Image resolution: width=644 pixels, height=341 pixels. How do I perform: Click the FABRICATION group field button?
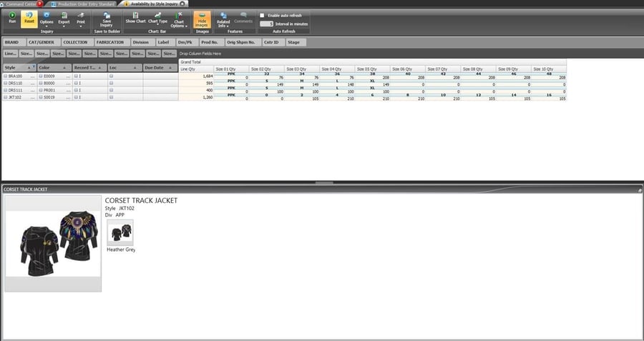(109, 42)
